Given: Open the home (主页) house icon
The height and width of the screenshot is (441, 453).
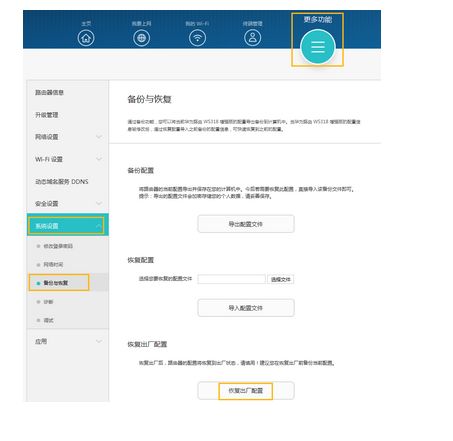Looking at the screenshot, I should pos(86,38).
